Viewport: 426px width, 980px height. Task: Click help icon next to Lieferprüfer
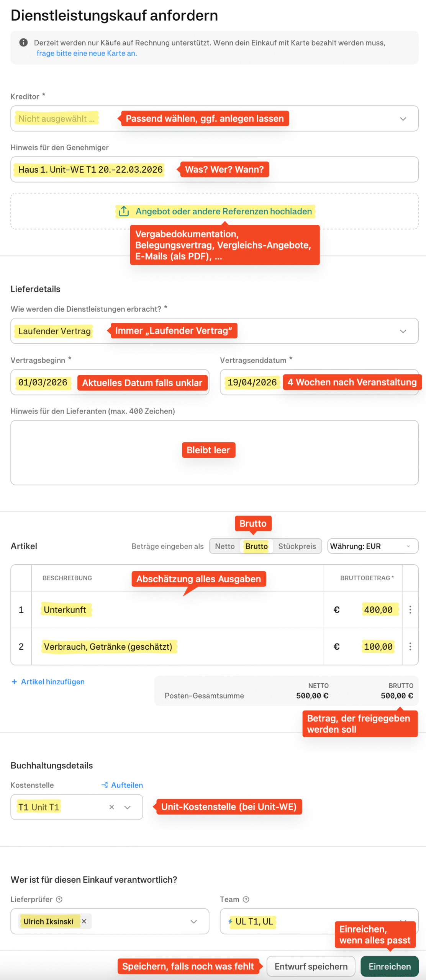point(59,899)
